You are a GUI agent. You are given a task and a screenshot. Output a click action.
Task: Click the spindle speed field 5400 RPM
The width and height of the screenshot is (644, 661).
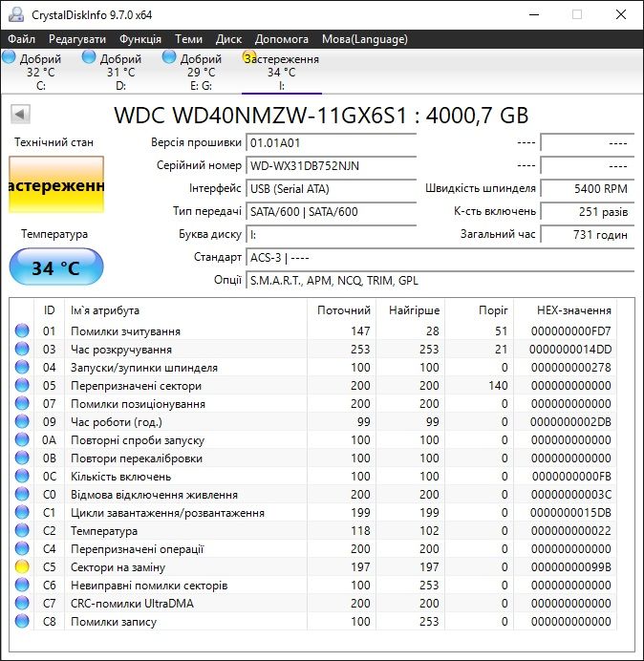coord(588,188)
